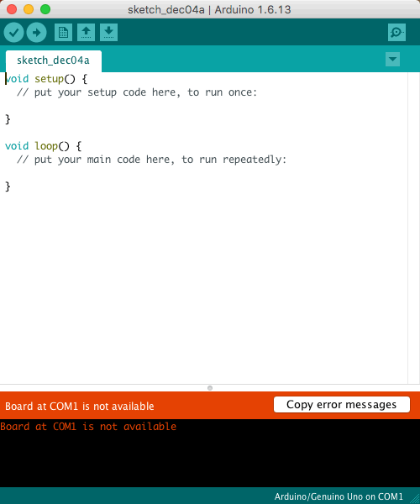
Task: Click the green zoom window button
Action: click(45, 9)
